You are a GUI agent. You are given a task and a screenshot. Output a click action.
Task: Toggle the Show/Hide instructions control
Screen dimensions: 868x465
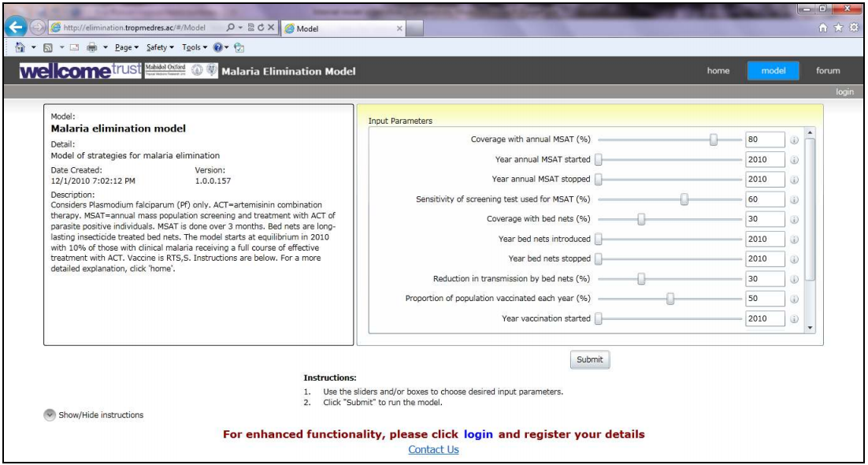pyautogui.click(x=50, y=415)
